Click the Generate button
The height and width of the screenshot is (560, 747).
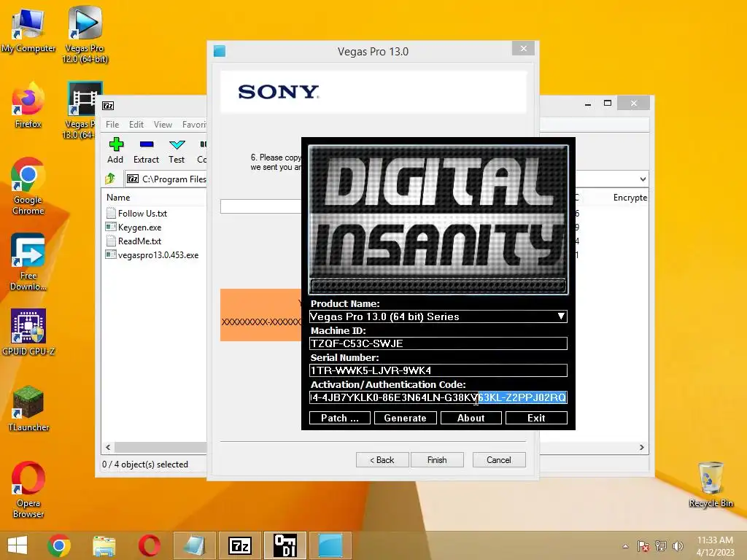click(406, 418)
